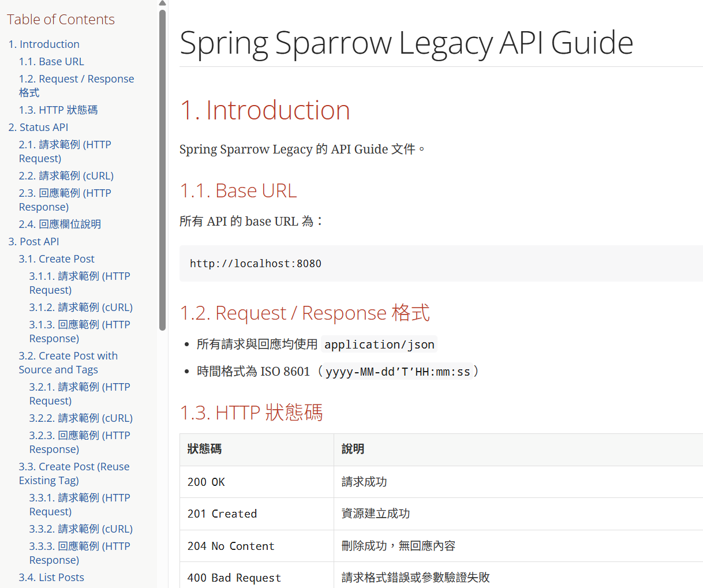Click the sidebar scrollbar up arrow
Viewport: 703px width, 588px height.
tap(162, 4)
